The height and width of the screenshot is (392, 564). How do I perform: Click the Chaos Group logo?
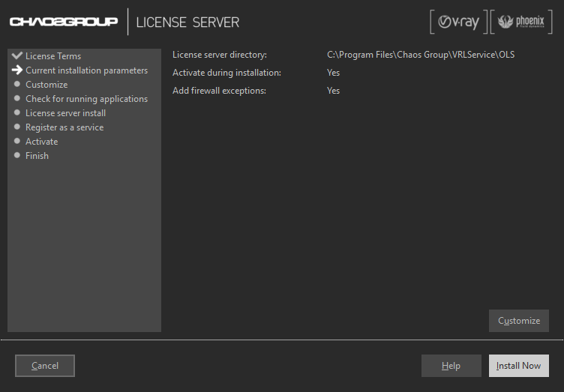(x=64, y=22)
